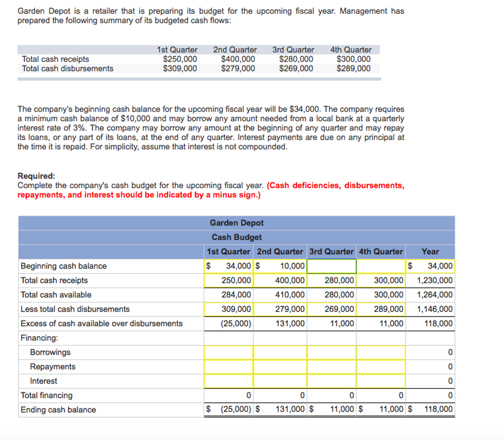Select 1st Quarter Interest input cell
504x440 pixels.
[x=228, y=381]
